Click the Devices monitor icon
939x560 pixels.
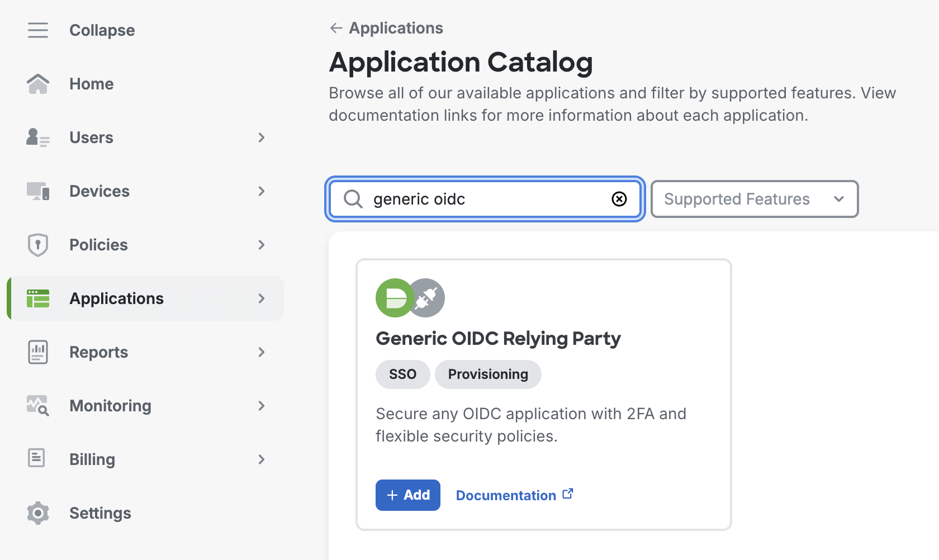click(x=38, y=191)
